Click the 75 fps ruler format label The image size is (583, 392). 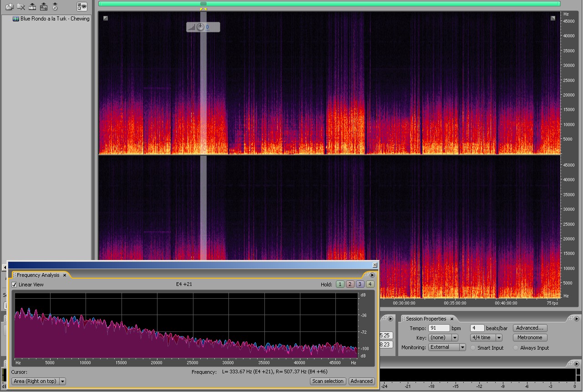(x=552, y=303)
